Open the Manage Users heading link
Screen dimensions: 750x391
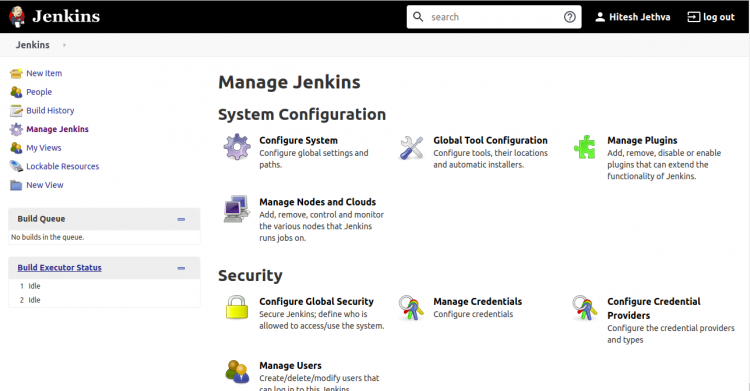[x=290, y=366]
